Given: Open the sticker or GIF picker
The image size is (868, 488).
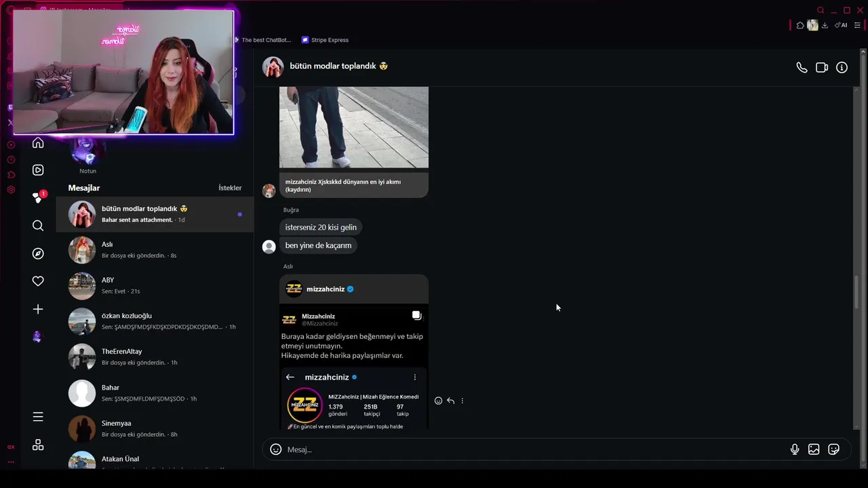Looking at the screenshot, I should 834,449.
